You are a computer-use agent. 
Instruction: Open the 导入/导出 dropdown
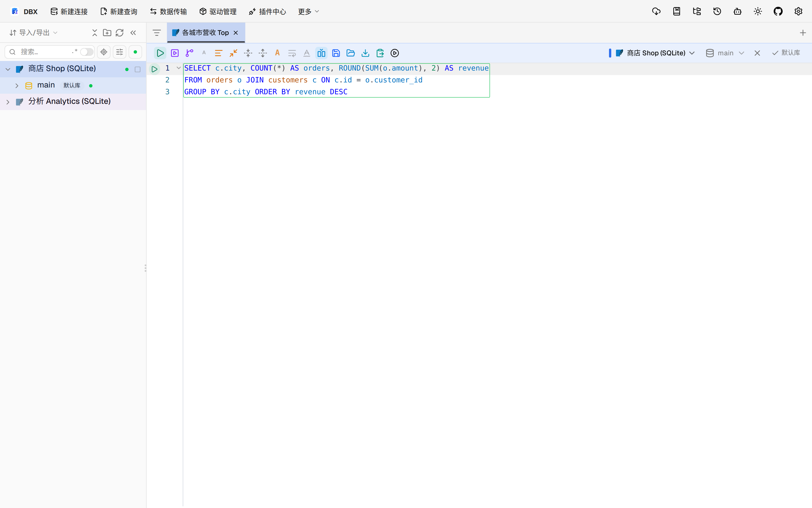34,32
